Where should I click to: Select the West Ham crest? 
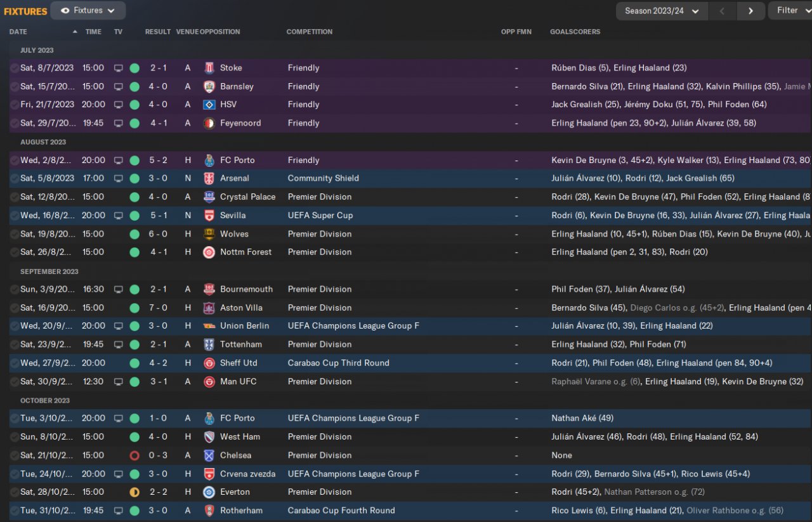[209, 437]
